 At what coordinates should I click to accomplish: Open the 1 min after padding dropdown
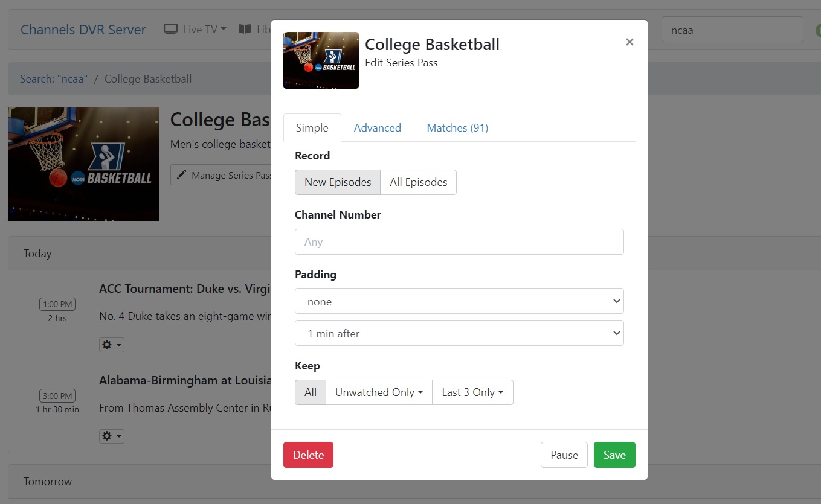(x=459, y=333)
